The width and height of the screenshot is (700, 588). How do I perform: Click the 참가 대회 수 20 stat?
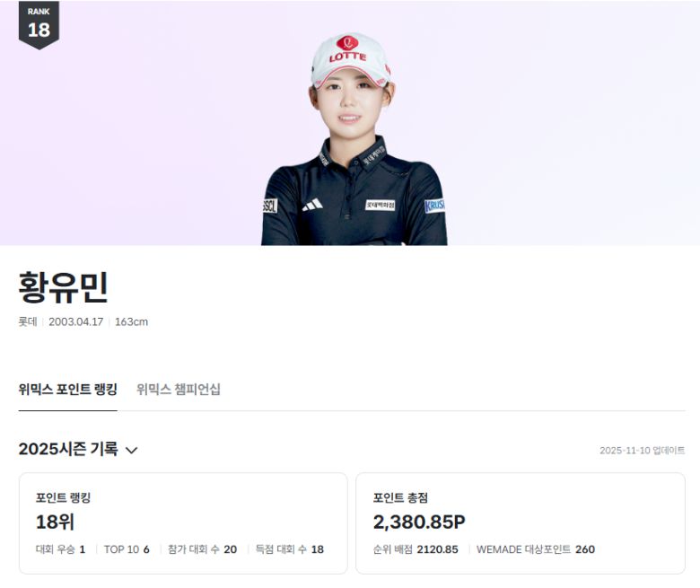click(202, 549)
